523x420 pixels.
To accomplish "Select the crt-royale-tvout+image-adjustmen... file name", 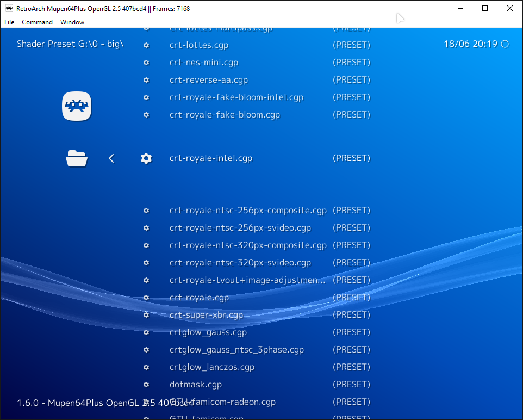I will point(247,280).
